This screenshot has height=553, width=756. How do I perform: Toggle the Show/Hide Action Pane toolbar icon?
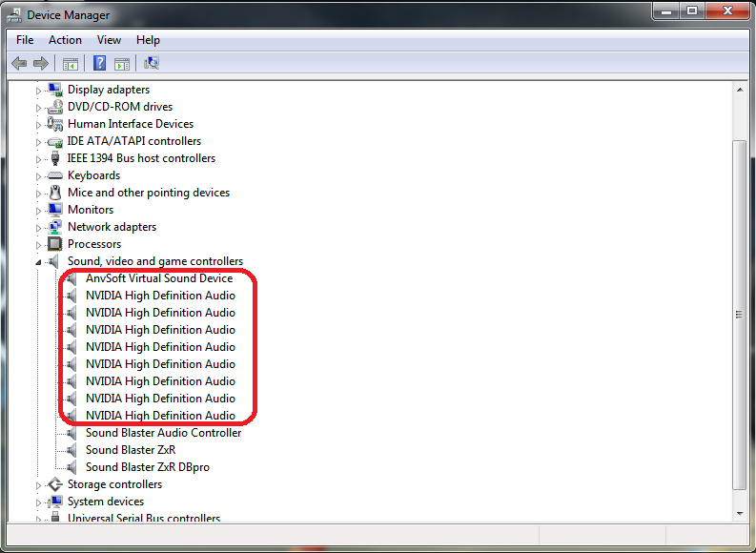click(122, 63)
